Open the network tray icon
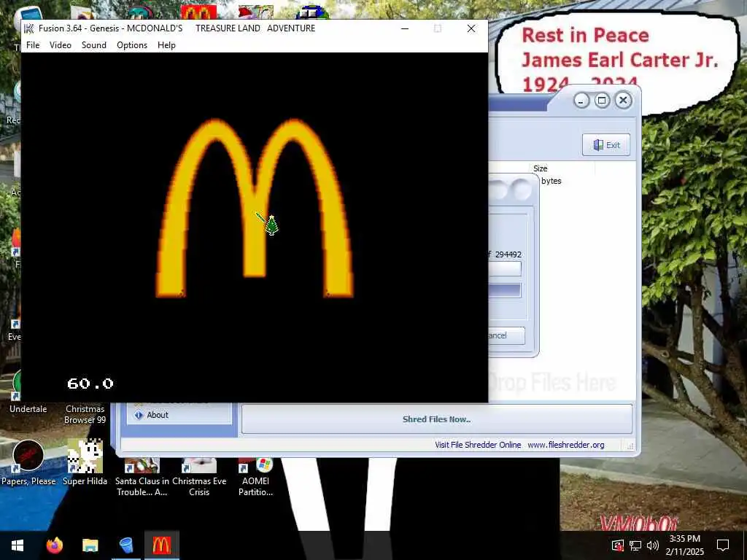The image size is (747, 560). tap(635, 545)
